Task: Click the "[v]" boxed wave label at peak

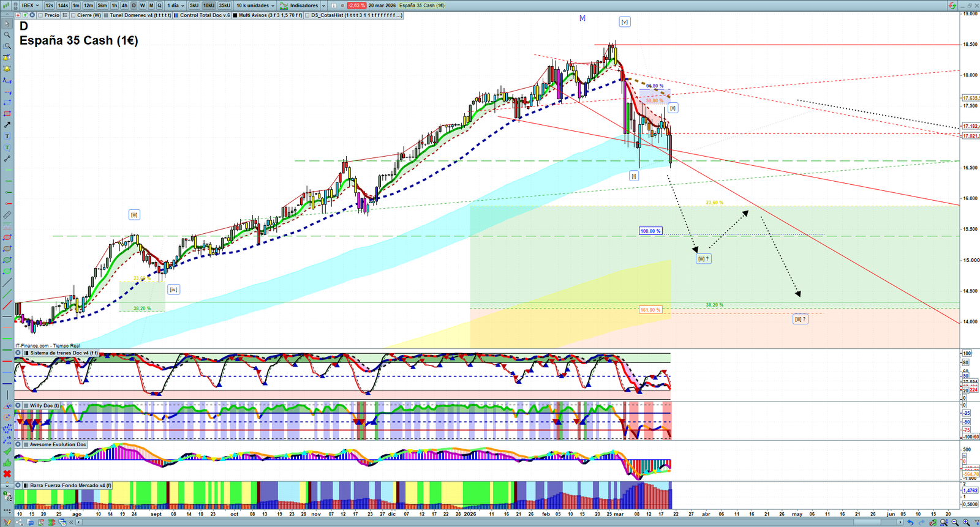Action: click(x=624, y=22)
